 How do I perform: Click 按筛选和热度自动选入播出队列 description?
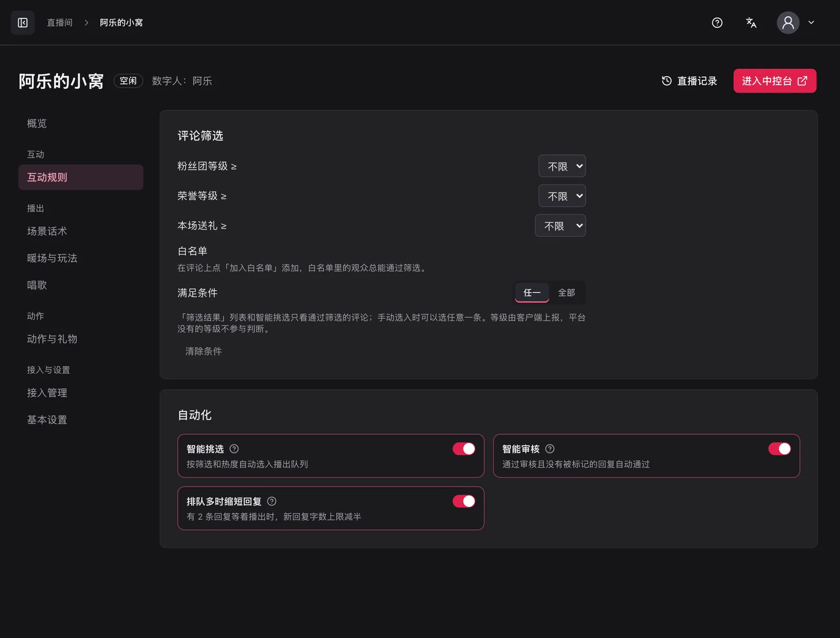click(247, 464)
